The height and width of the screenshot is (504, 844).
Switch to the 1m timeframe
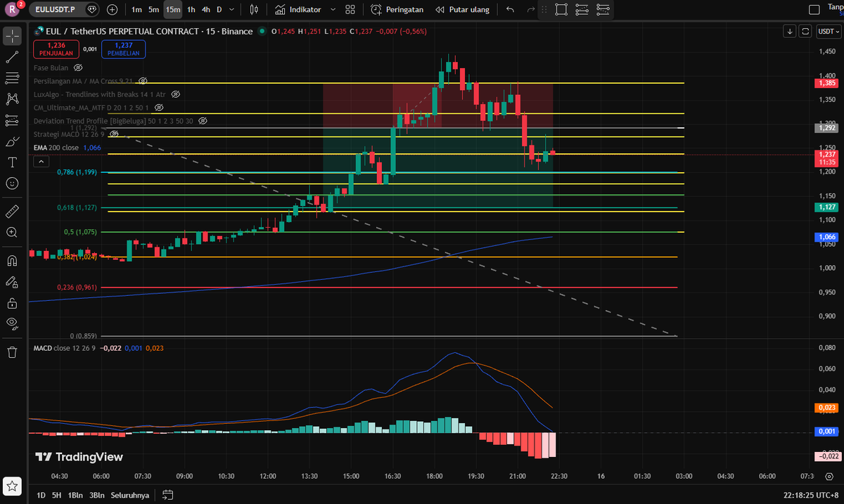click(x=136, y=10)
